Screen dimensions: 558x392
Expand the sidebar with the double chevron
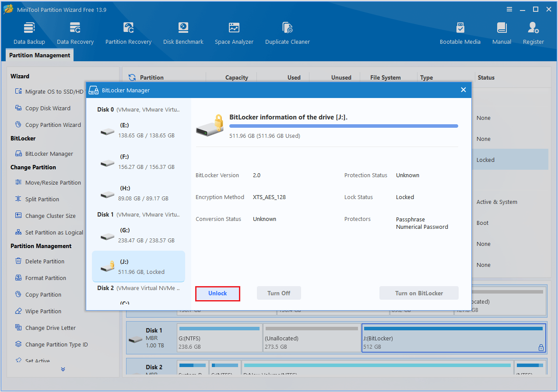coord(63,369)
